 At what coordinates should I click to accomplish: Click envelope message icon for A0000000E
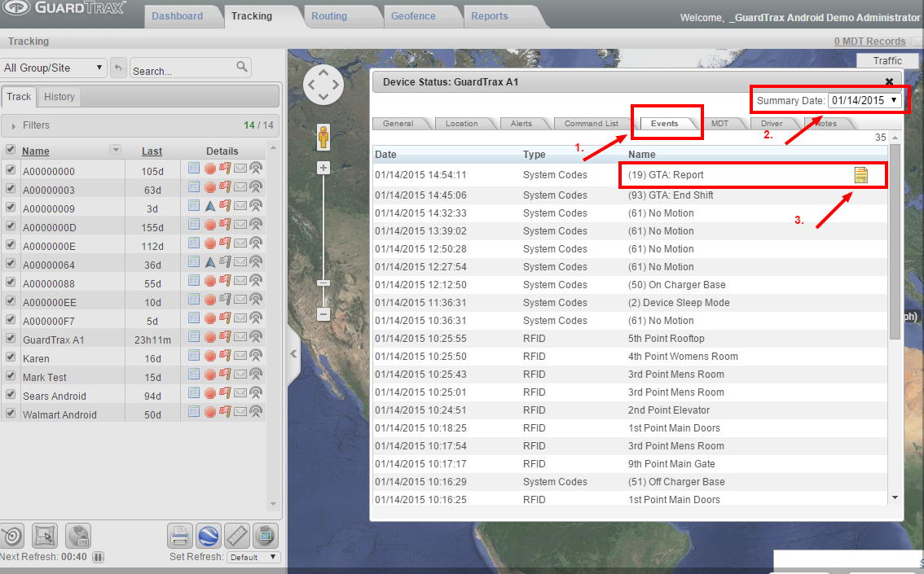(240, 243)
